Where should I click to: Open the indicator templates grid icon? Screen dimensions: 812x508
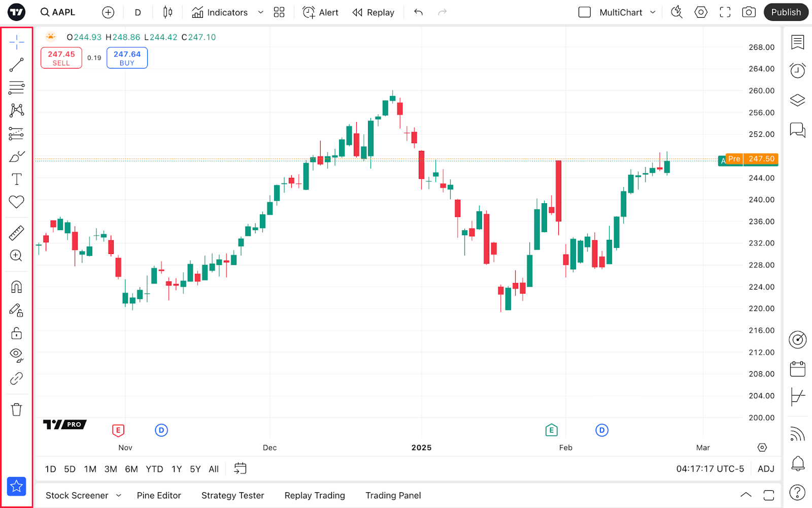[279, 12]
